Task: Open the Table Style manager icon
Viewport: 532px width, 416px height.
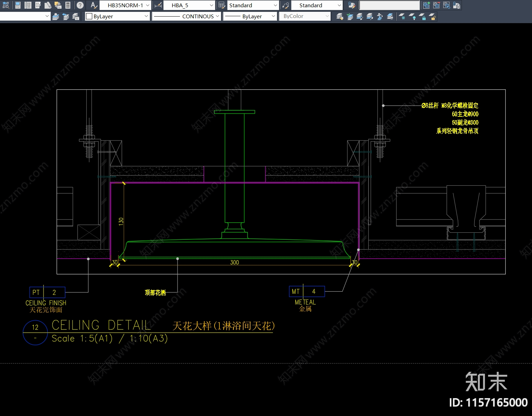Action: pyautogui.click(x=222, y=5)
